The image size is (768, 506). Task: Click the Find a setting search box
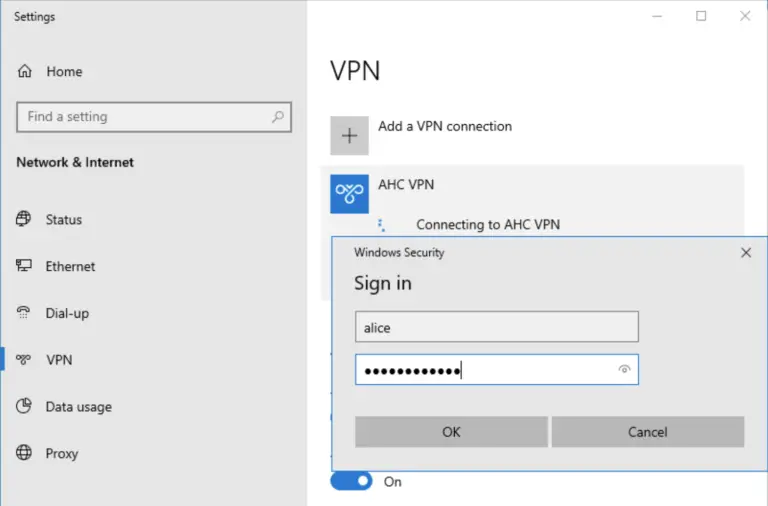[154, 117]
